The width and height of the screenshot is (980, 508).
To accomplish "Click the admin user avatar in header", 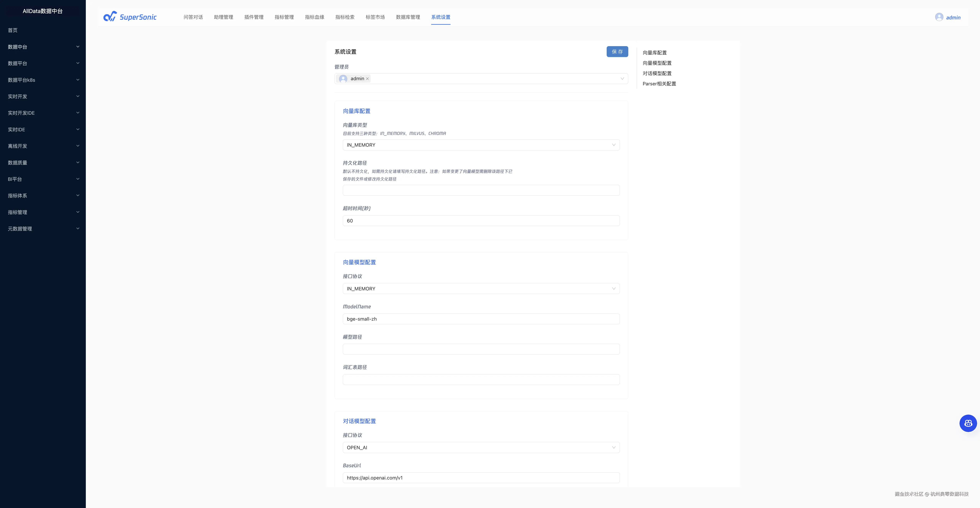I will coord(939,17).
